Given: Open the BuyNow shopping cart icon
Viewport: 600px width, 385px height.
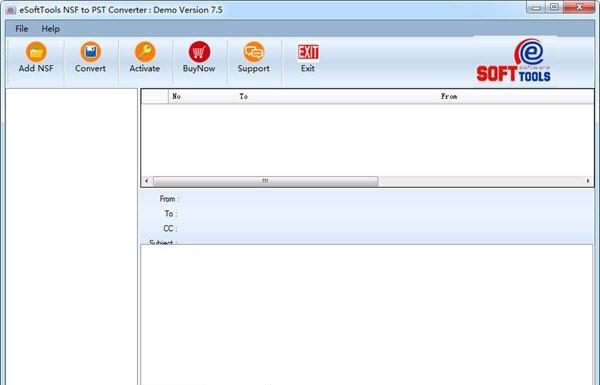Looking at the screenshot, I should click(x=199, y=52).
